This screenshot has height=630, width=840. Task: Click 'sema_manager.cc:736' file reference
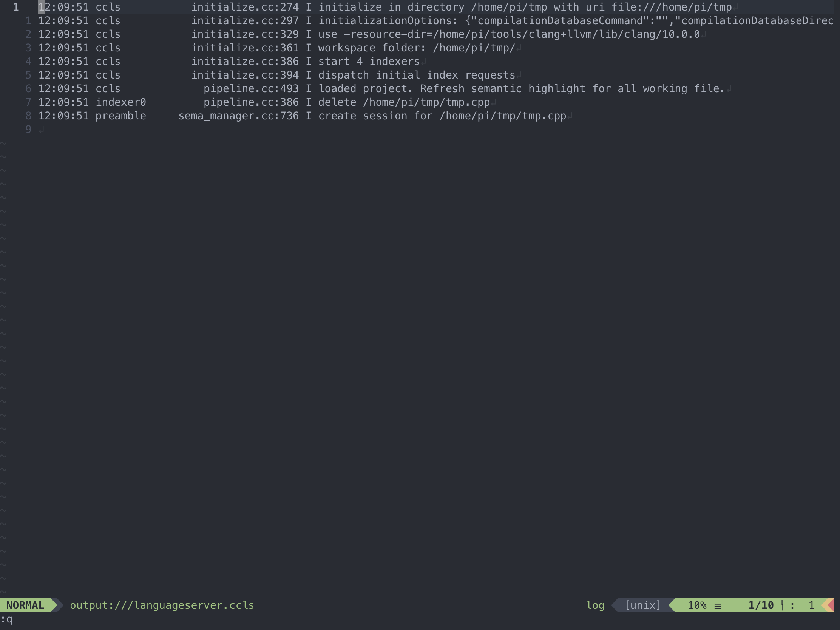coord(238,116)
